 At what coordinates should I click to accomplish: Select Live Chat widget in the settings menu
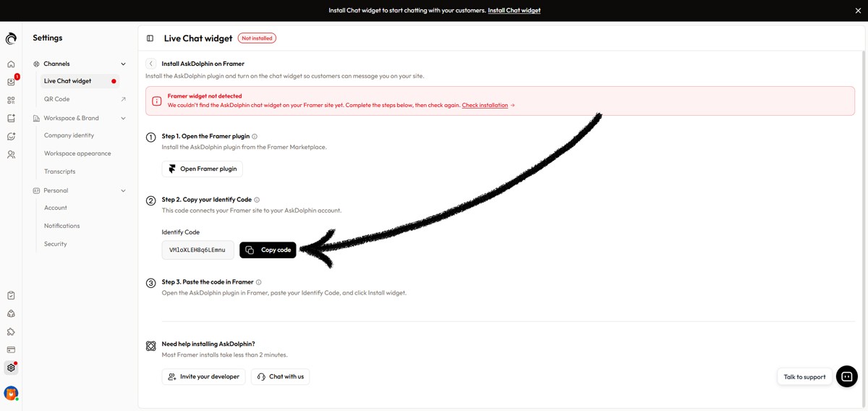pos(78,81)
